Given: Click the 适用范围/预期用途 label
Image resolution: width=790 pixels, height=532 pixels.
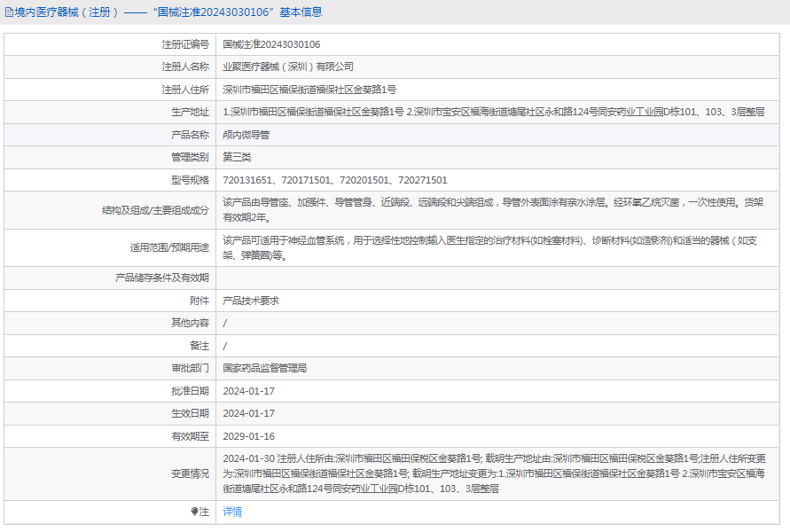Looking at the screenshot, I should 169,248.
